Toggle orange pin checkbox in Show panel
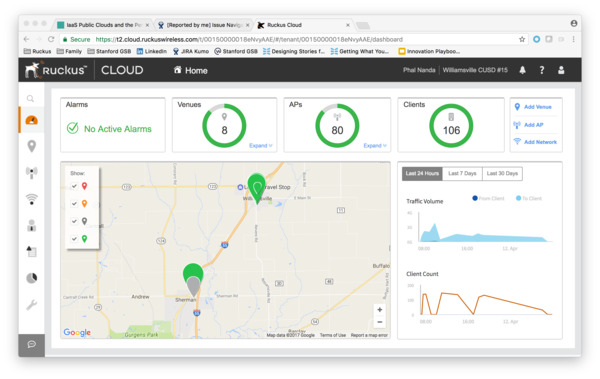The height and width of the screenshot is (379, 600). point(74,204)
